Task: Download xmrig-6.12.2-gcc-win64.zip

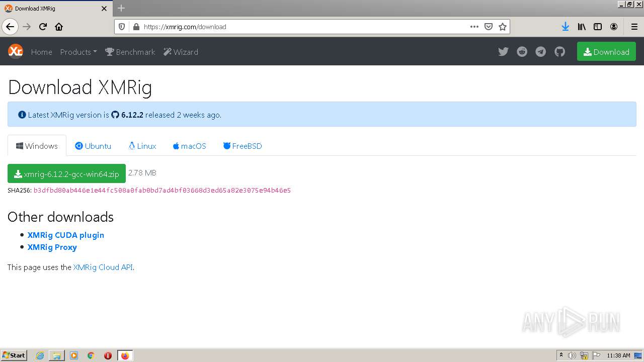Action: (66, 173)
